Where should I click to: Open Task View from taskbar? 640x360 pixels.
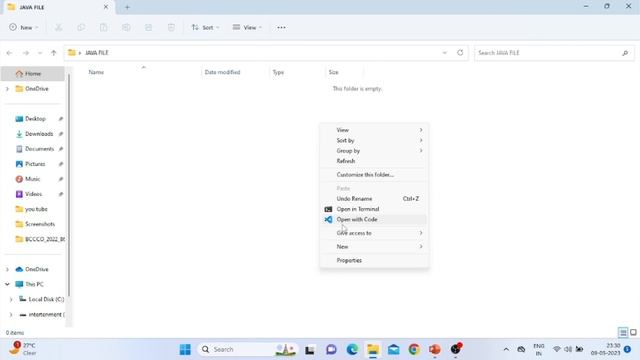(310, 349)
